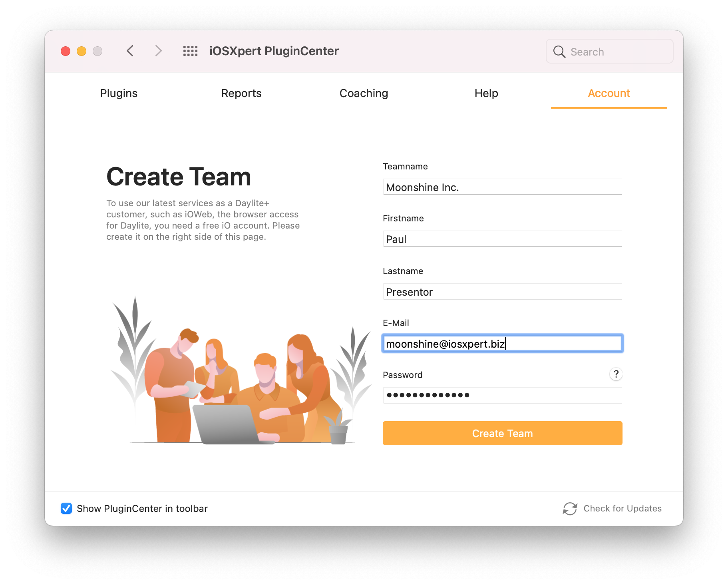This screenshot has width=728, height=585.
Task: Click the magnifier icon in Search
Action: click(x=559, y=52)
